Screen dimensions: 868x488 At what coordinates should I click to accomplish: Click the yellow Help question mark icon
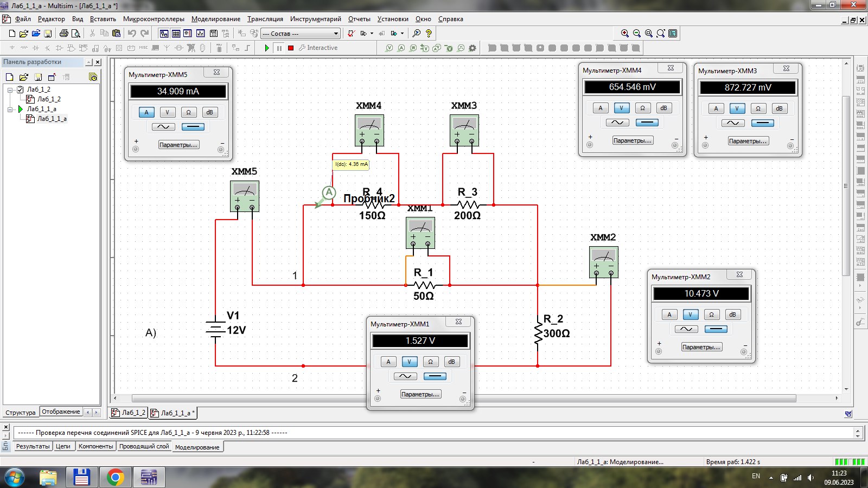tap(429, 34)
